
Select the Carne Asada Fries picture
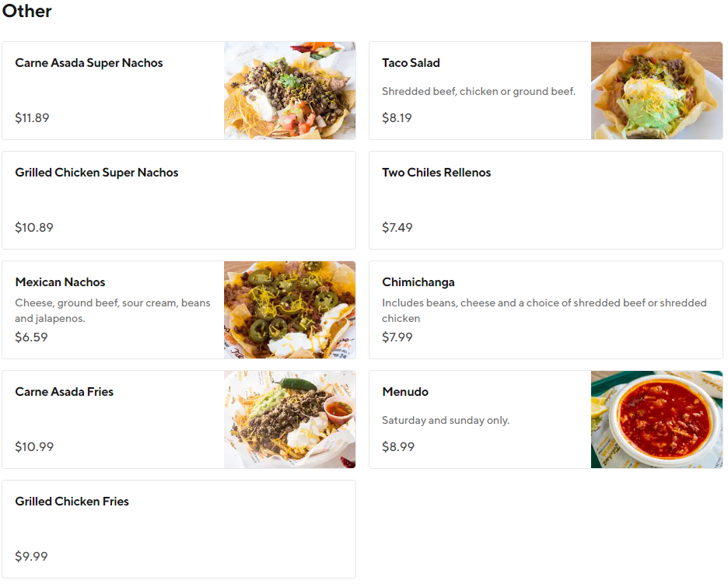[x=289, y=420]
